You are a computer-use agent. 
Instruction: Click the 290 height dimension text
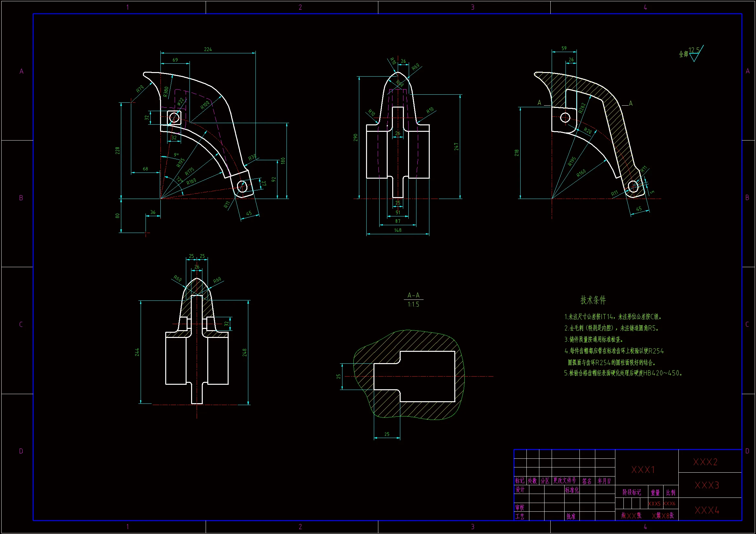point(355,137)
